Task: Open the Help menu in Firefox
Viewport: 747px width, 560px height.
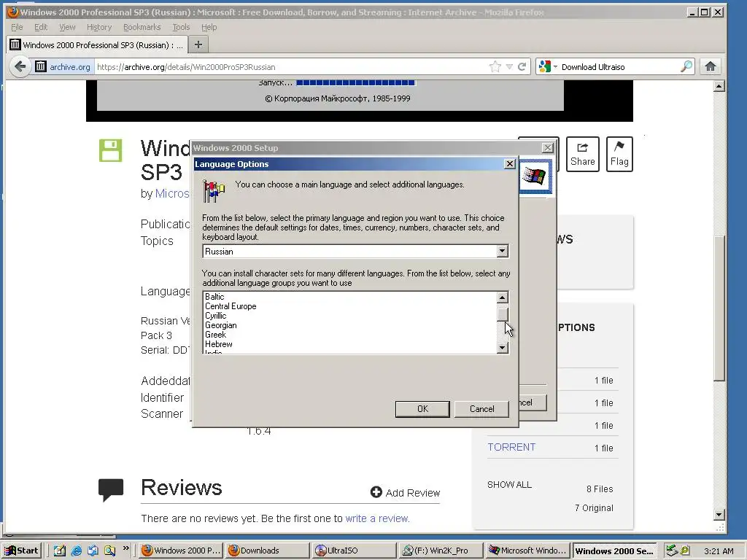Action: coord(209,27)
